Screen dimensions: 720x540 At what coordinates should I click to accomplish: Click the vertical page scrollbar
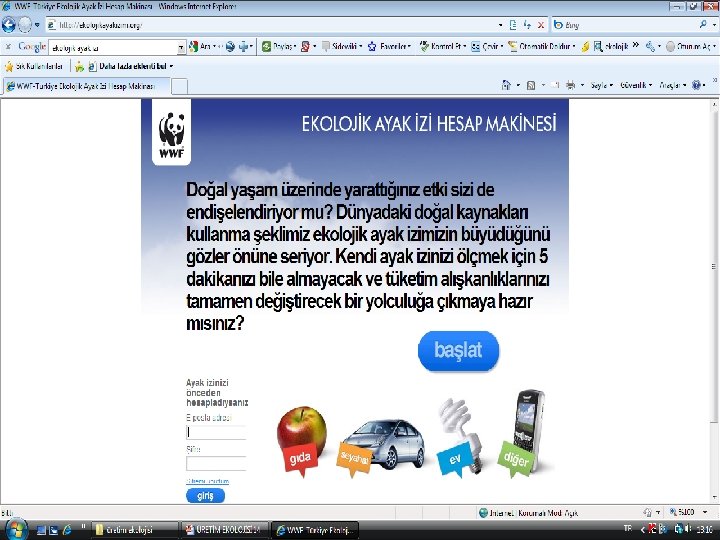(x=714, y=266)
